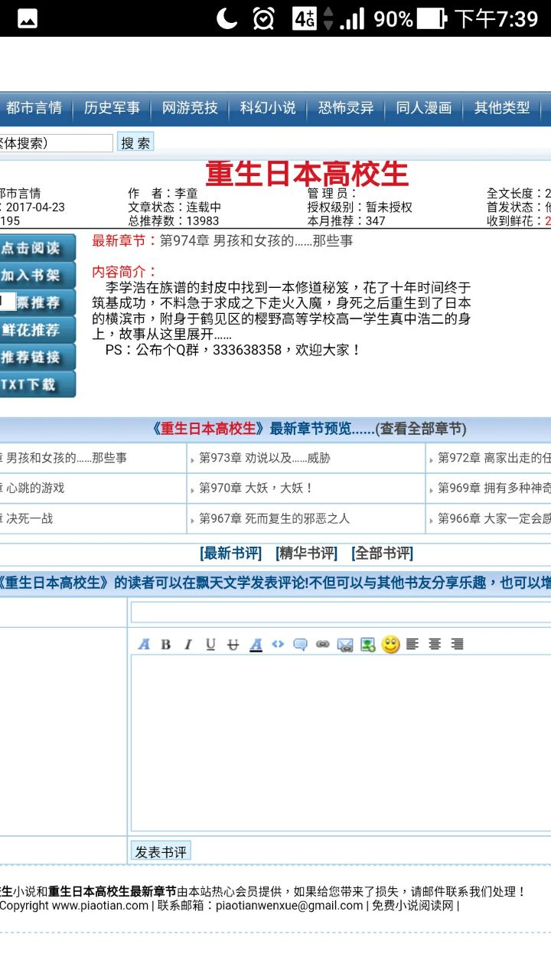
Task: Submit review with the 发表书评 button
Action: click(x=161, y=851)
